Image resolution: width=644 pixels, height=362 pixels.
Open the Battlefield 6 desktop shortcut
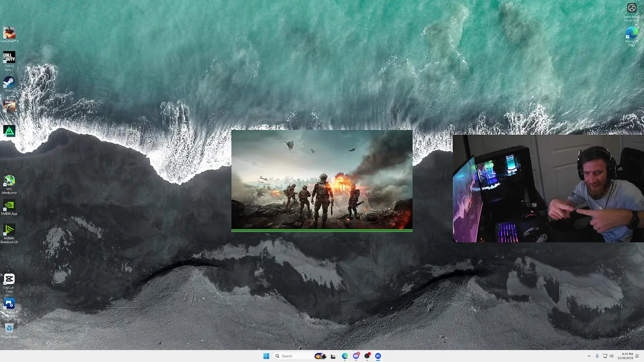9,35
